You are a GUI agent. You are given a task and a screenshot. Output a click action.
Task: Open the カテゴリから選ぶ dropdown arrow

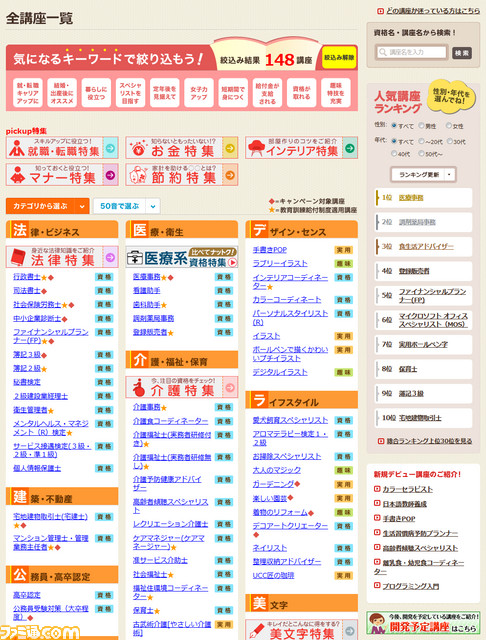(x=82, y=206)
